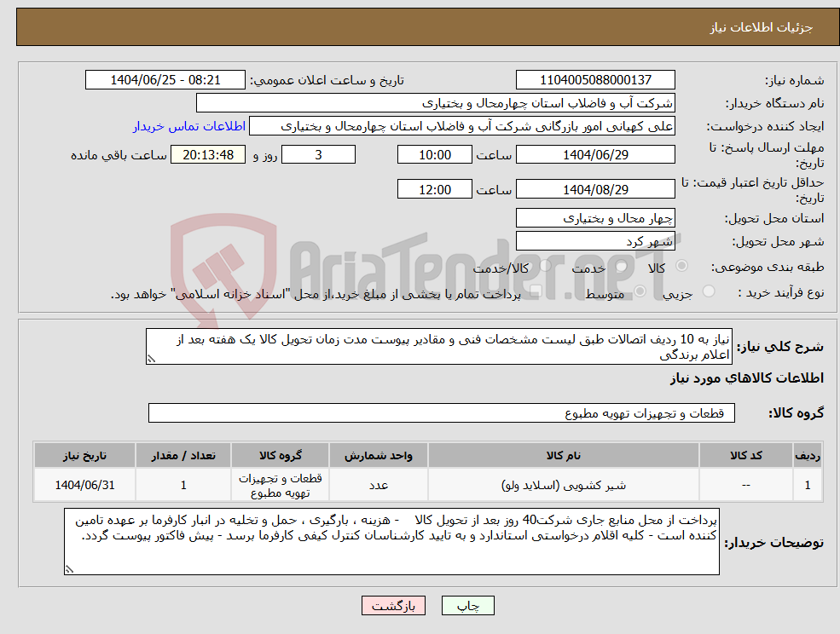840x634 pixels.
Task: Click the buyer organization name field
Action: [x=436, y=103]
